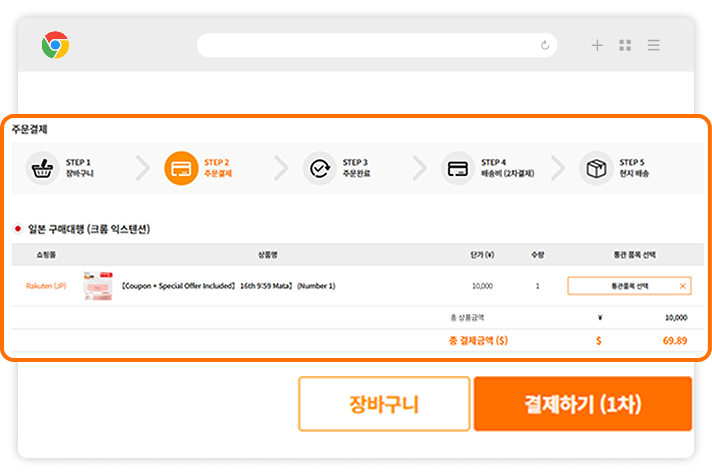Image resolution: width=712 pixels, height=475 pixels.
Task: Click the STEP 2 orange card icon
Action: 181,167
